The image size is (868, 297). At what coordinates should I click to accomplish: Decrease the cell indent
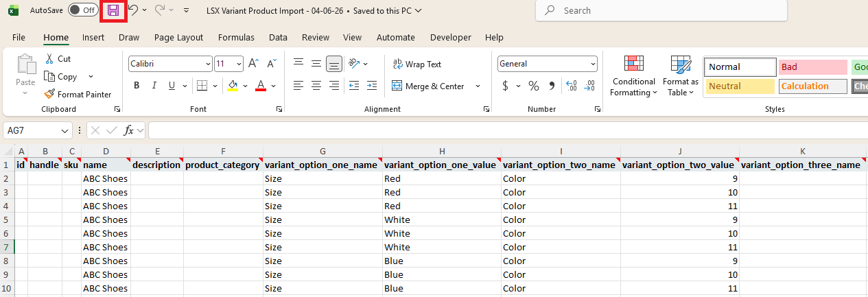click(x=354, y=86)
